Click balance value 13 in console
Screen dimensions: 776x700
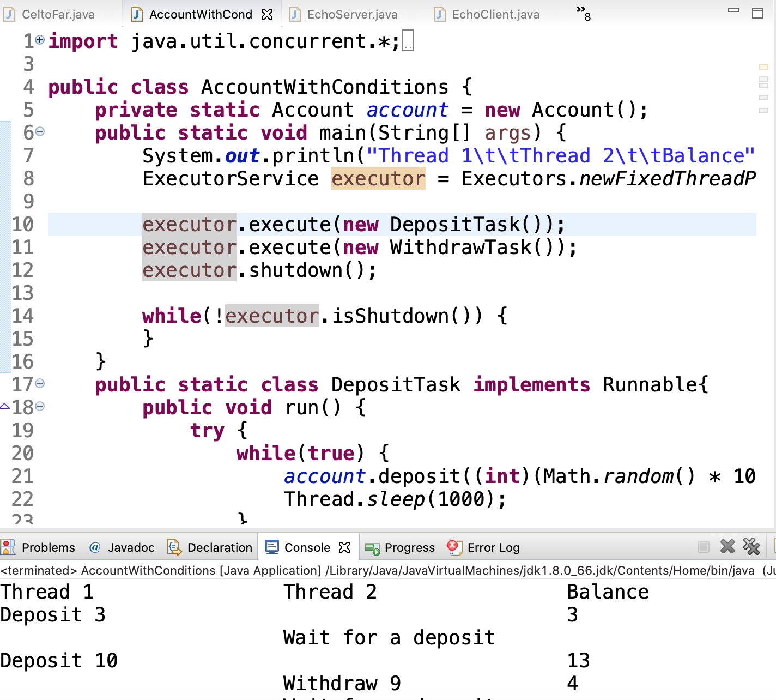pyautogui.click(x=579, y=661)
